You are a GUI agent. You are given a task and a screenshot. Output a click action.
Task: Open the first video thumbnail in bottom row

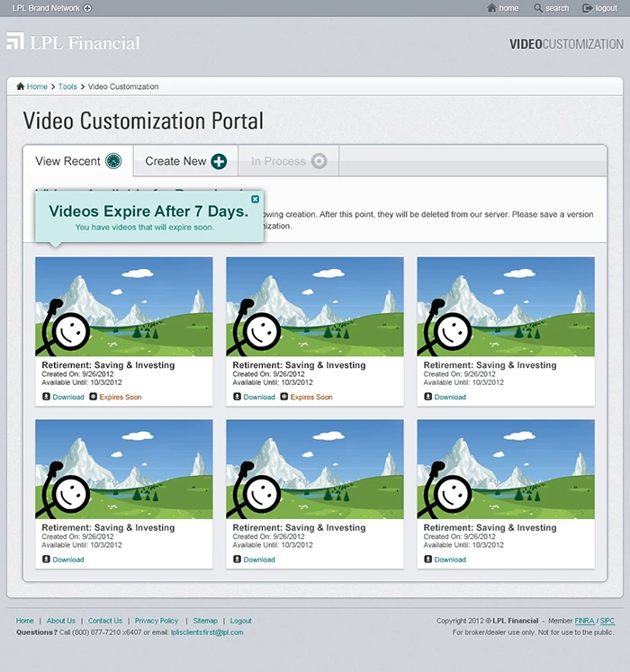point(124,469)
